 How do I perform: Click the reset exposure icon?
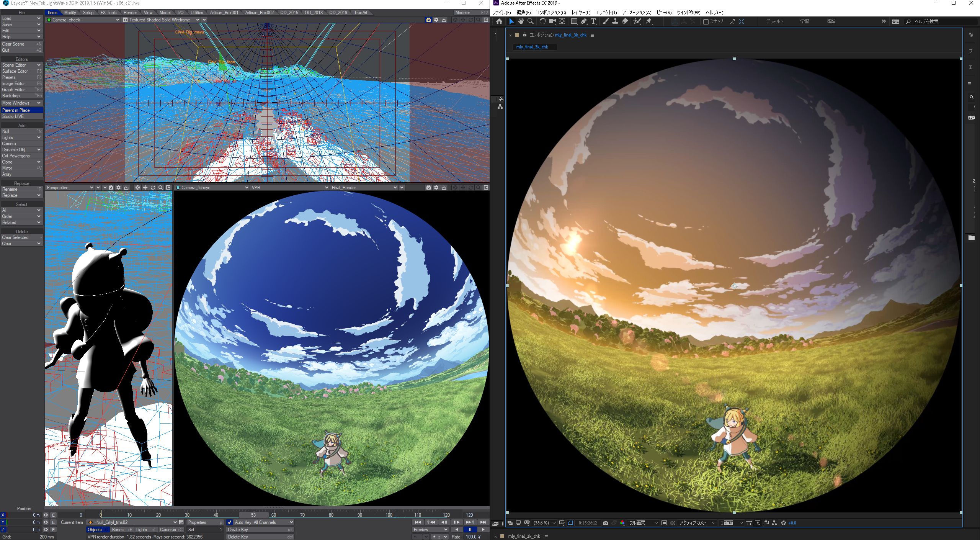[x=783, y=523]
